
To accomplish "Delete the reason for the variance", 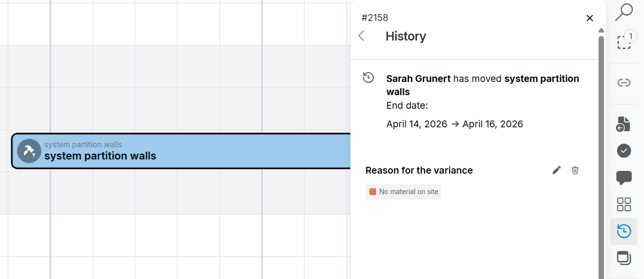I will [x=575, y=170].
